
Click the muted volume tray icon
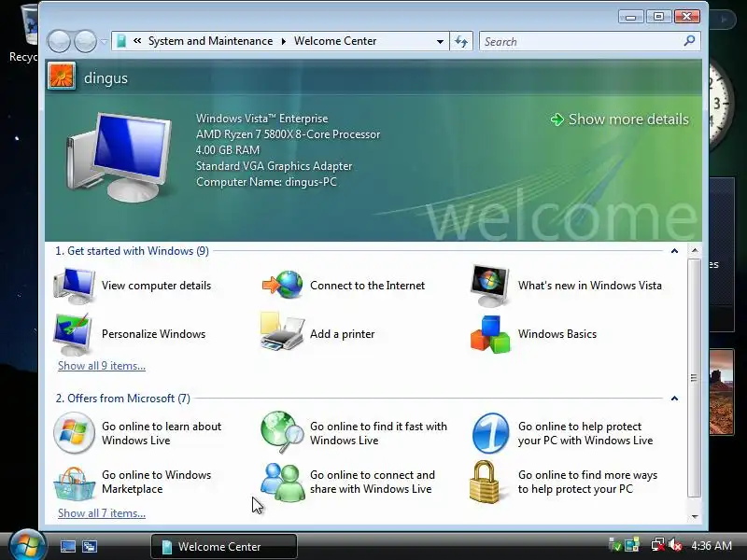coord(675,545)
